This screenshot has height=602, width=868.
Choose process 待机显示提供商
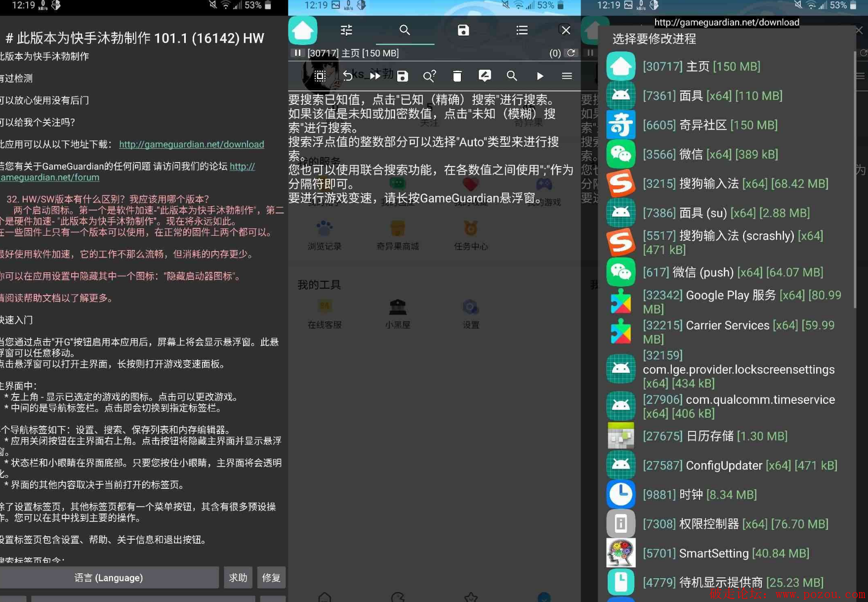pos(726,582)
